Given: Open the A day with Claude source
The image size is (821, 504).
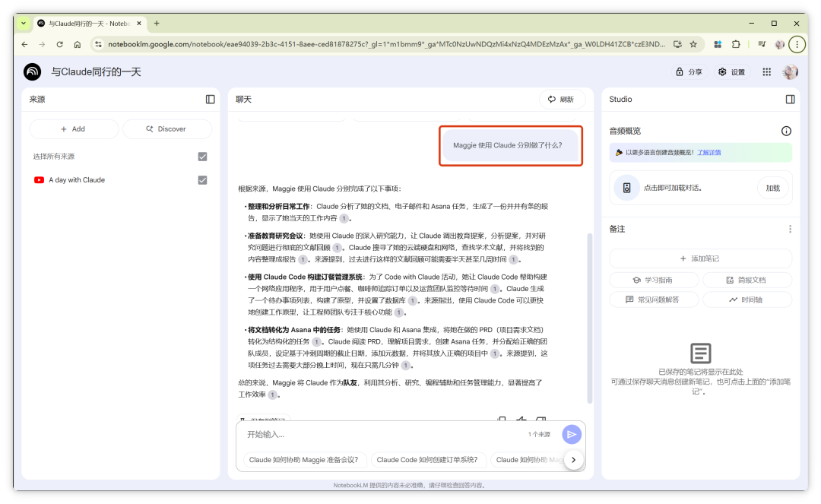Looking at the screenshot, I should point(77,180).
